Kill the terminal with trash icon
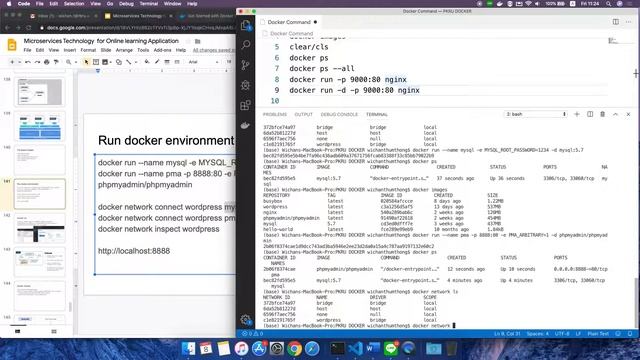Screen dimensions: 640x360 click(x=602, y=114)
